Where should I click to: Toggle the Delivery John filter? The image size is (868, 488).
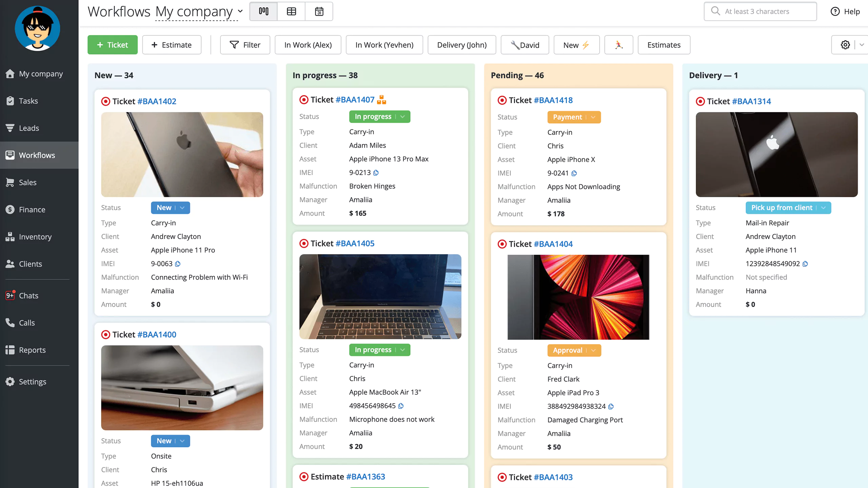pos(462,45)
